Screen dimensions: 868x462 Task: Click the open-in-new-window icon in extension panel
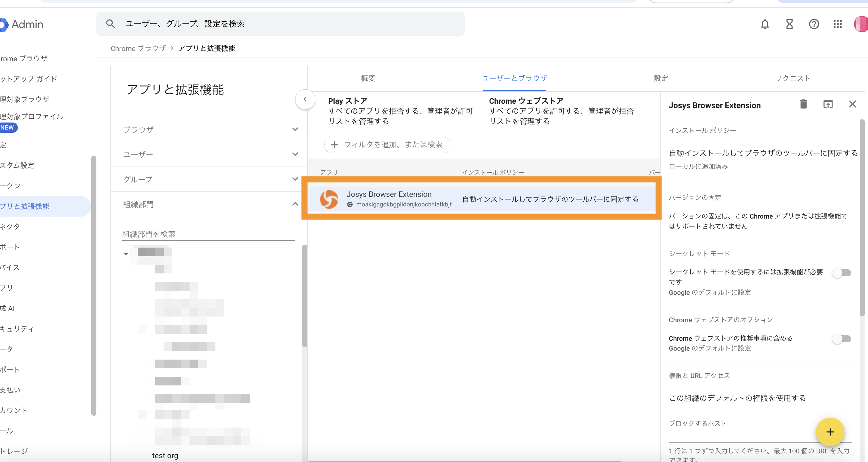coord(827,104)
